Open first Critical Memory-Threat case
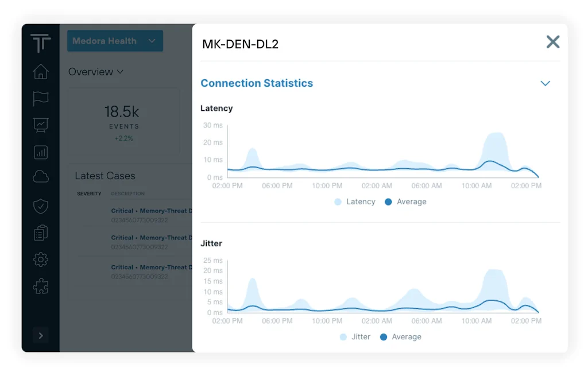This screenshot has height=372, width=588. point(149,211)
